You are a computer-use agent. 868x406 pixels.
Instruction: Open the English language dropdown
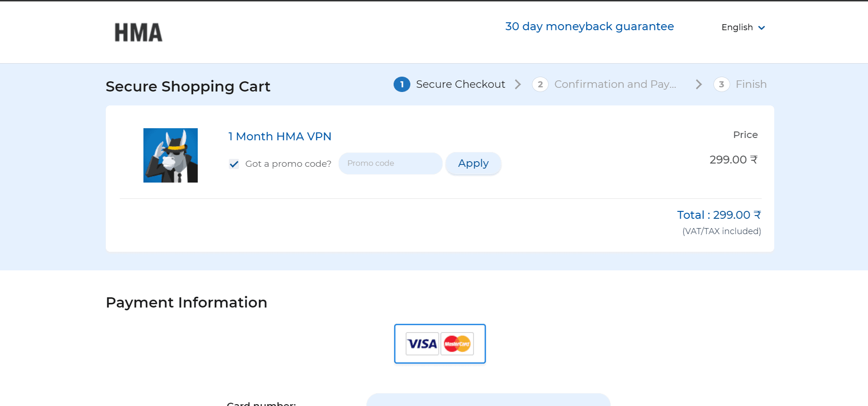743,27
